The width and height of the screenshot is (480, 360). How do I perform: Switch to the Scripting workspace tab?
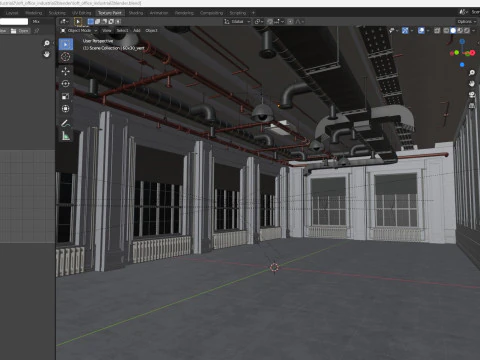point(238,13)
